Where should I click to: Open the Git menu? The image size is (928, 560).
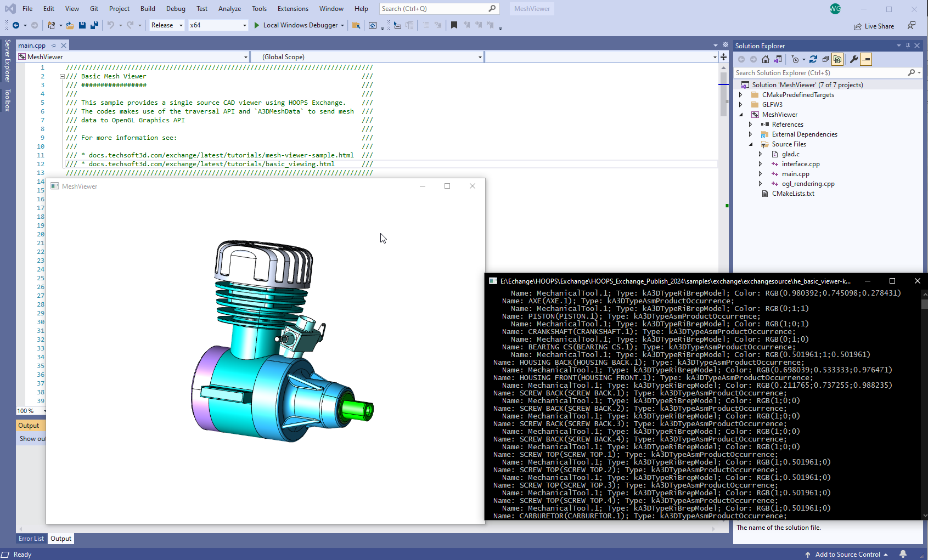94,8
